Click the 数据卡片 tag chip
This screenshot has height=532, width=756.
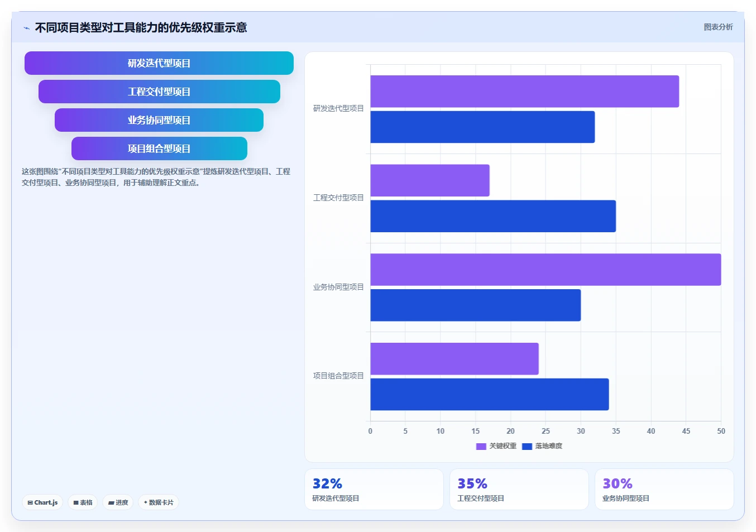click(159, 502)
